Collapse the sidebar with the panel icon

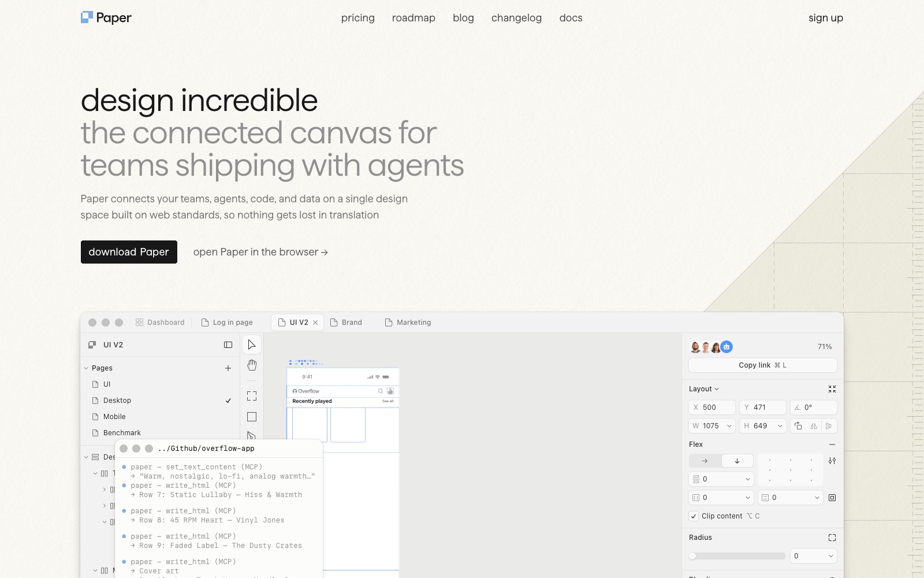(228, 345)
